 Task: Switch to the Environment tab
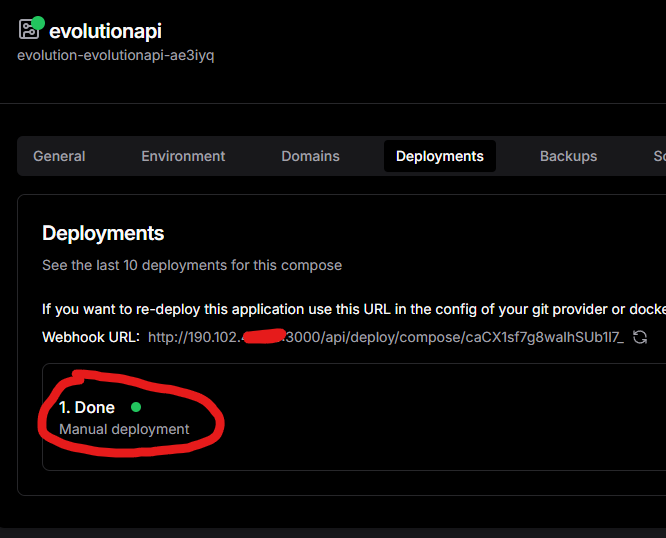point(183,156)
